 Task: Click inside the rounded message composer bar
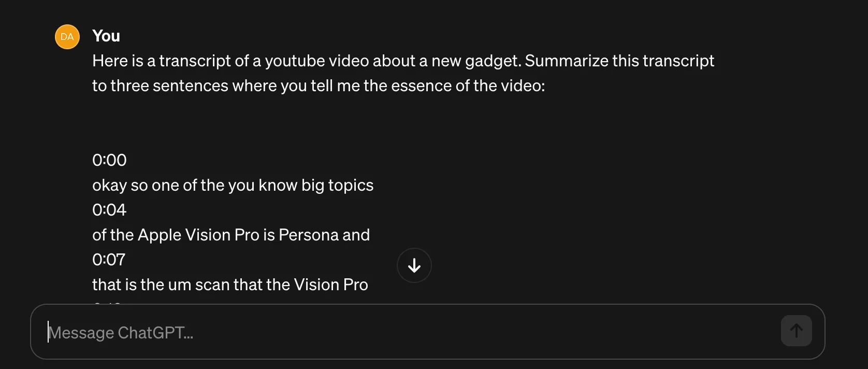(x=363, y=332)
